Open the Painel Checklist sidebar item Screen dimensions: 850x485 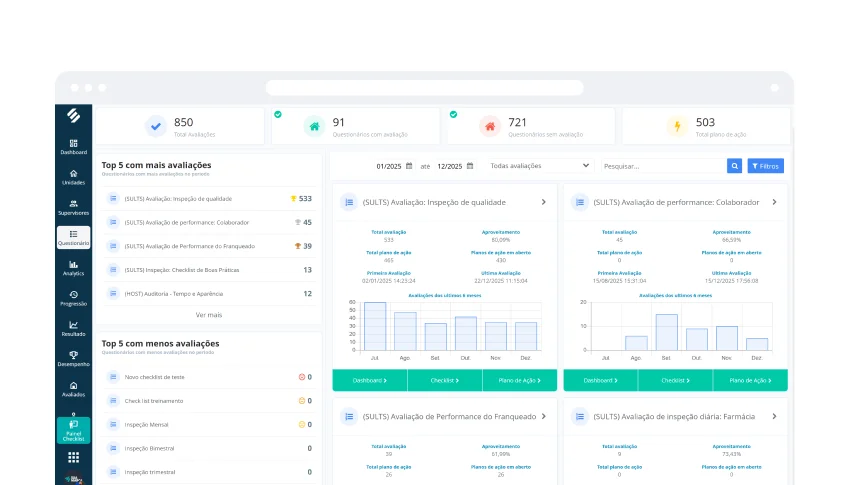[73, 430]
